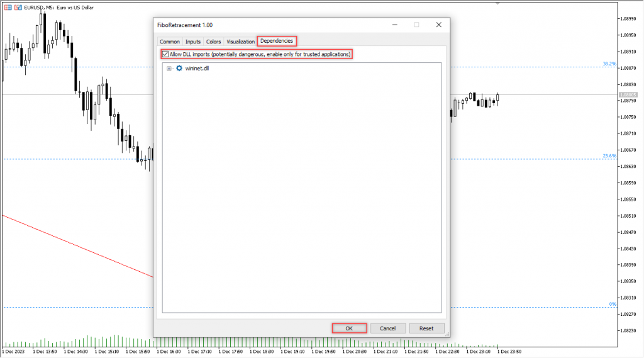The height and width of the screenshot is (358, 644).
Task: Go to the Colors tab
Action: 214,42
